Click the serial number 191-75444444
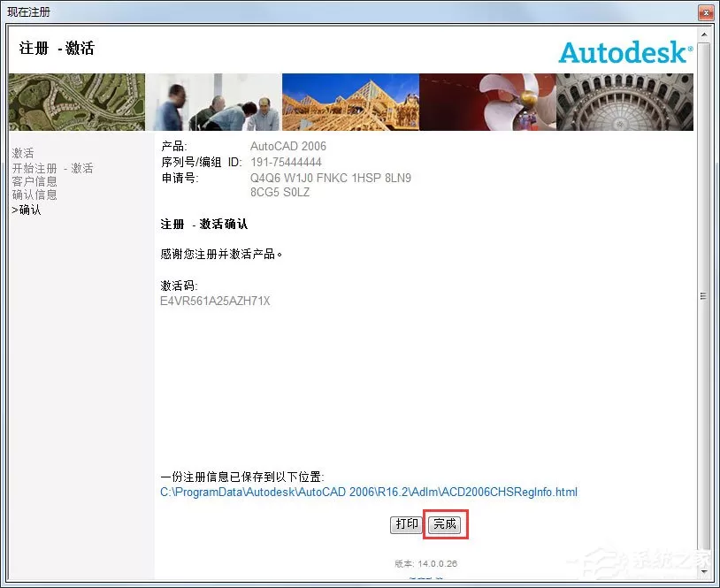 pyautogui.click(x=286, y=162)
